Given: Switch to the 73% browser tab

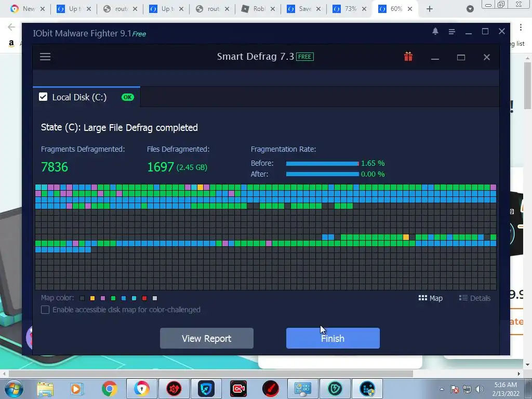Looking at the screenshot, I should (x=349, y=9).
